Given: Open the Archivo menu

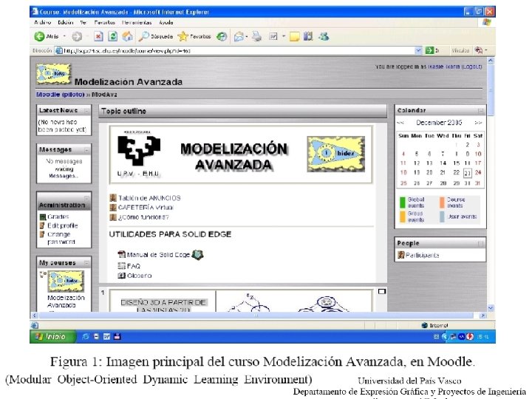Looking at the screenshot, I should pyautogui.click(x=42, y=23).
